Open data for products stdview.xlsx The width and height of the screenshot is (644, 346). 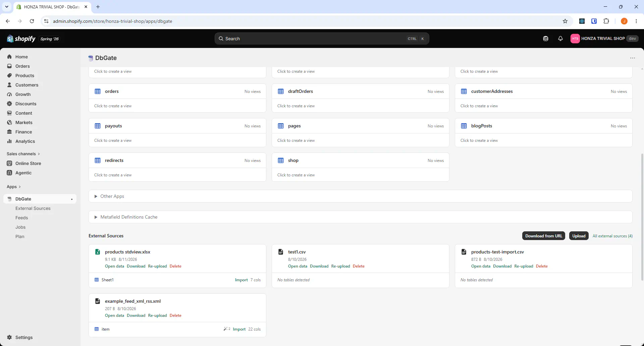pyautogui.click(x=114, y=266)
